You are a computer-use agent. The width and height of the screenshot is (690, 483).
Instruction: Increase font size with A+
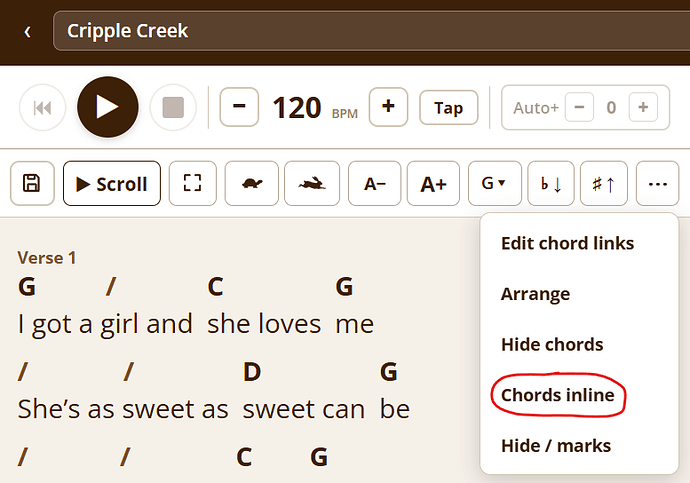click(433, 183)
